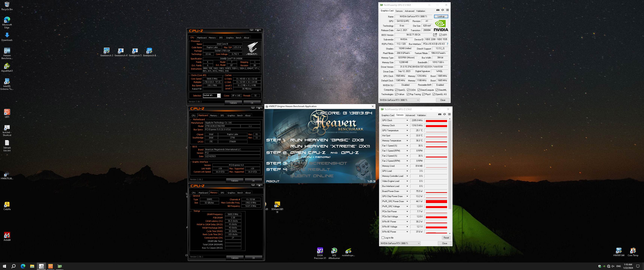The width and height of the screenshot is (644, 270).
Task: Click ABOUT in the Heaven Benchmark app
Action: click(x=273, y=181)
